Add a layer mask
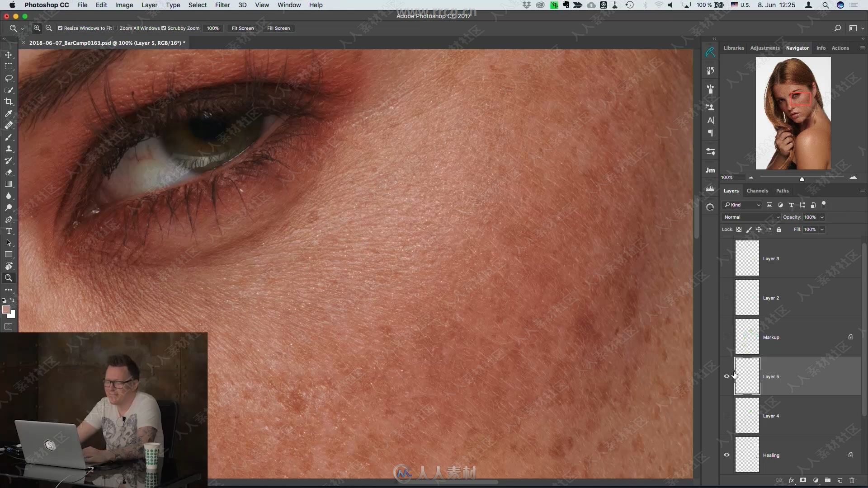The width and height of the screenshot is (868, 488). [x=803, y=480]
